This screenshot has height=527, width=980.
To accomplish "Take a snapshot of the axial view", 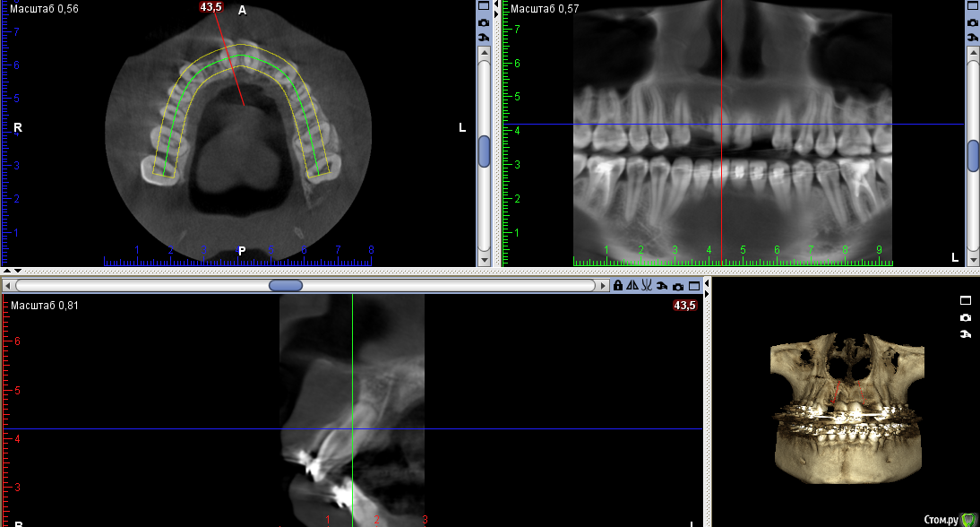I will pyautogui.click(x=484, y=21).
